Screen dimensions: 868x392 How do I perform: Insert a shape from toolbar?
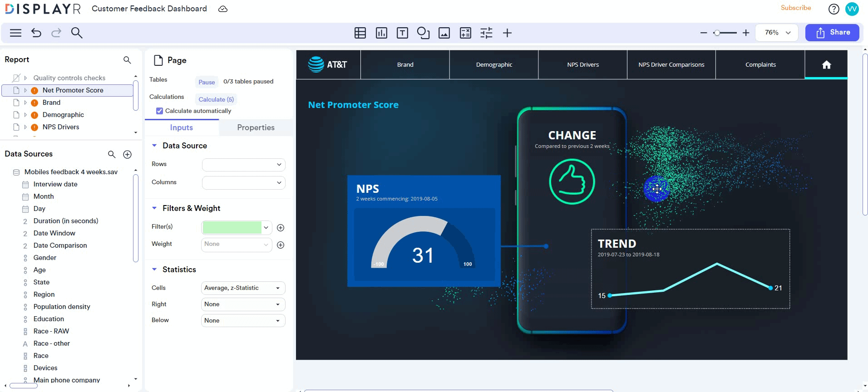(x=423, y=33)
